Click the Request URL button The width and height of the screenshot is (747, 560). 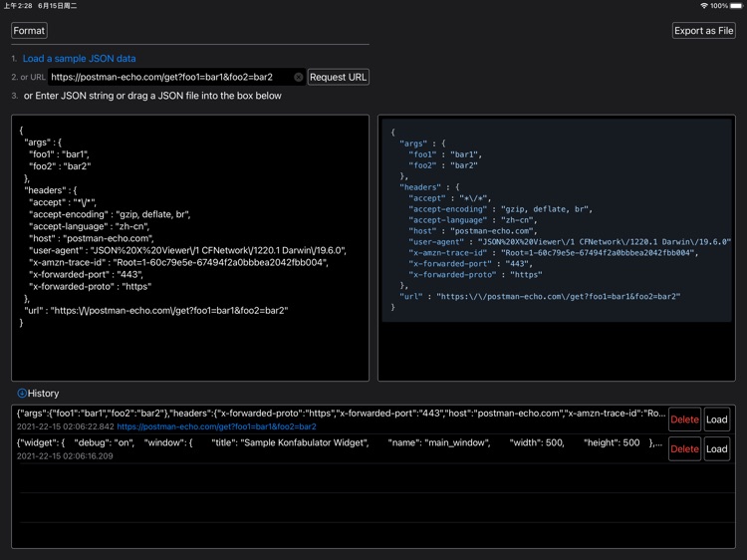point(339,77)
